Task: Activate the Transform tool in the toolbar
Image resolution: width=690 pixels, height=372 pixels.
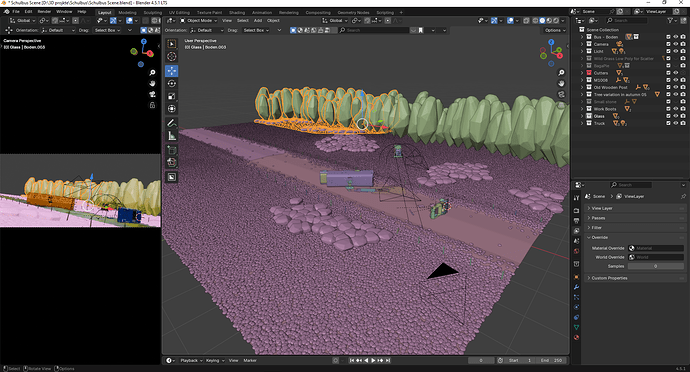Action: [x=172, y=109]
